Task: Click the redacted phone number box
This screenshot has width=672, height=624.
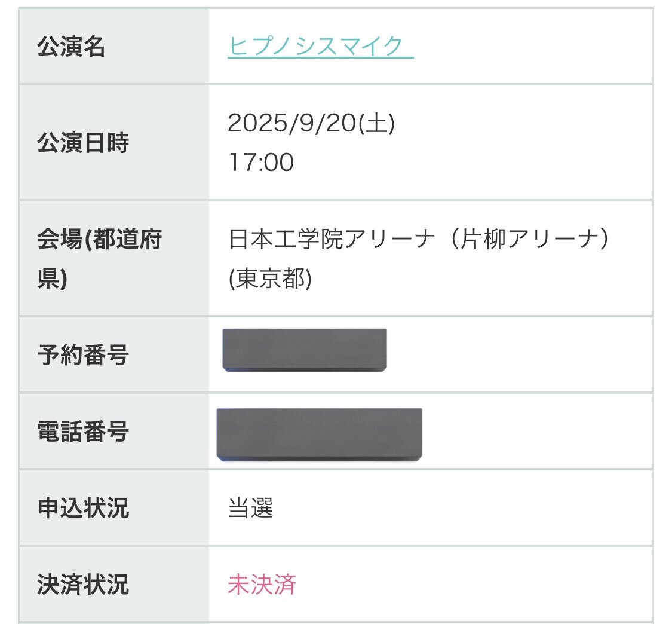Action: pos(319,435)
